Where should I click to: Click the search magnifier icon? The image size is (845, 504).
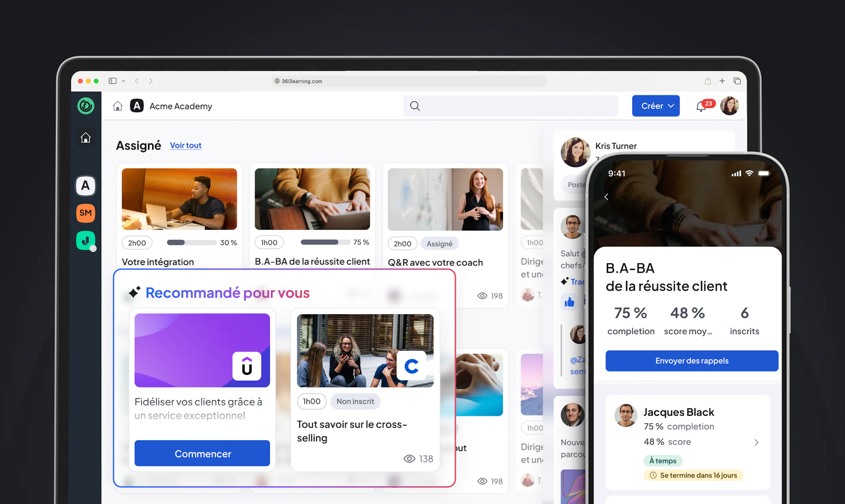click(415, 106)
